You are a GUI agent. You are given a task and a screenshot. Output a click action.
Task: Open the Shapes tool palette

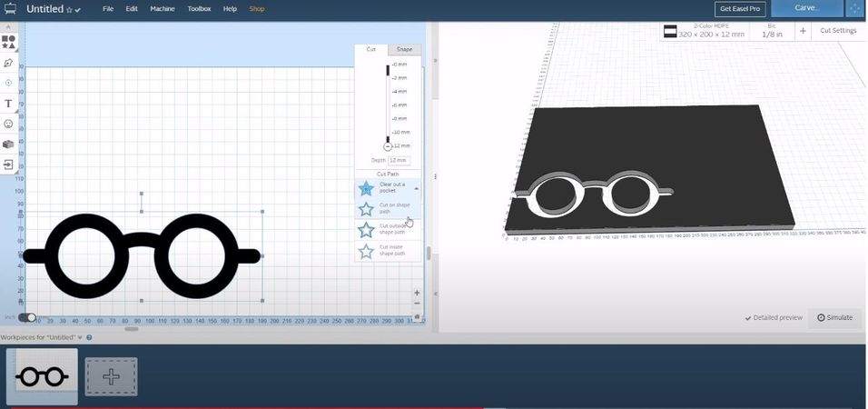click(x=8, y=42)
